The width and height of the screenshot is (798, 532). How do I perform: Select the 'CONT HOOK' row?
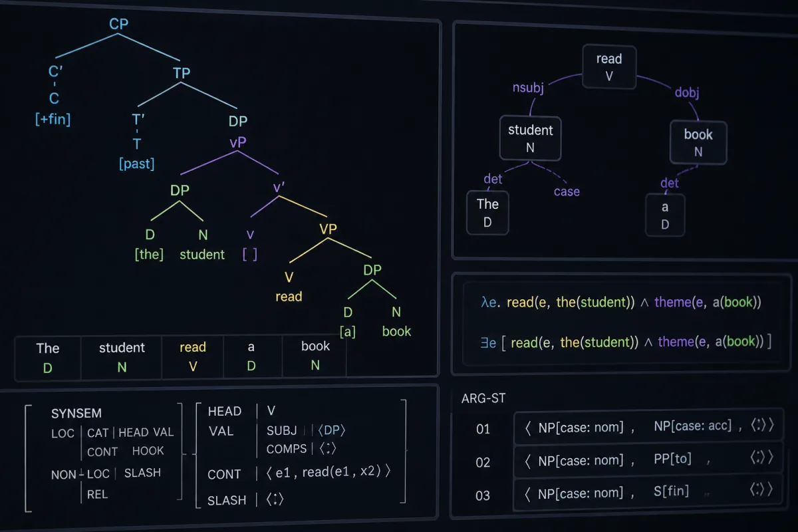[126, 451]
